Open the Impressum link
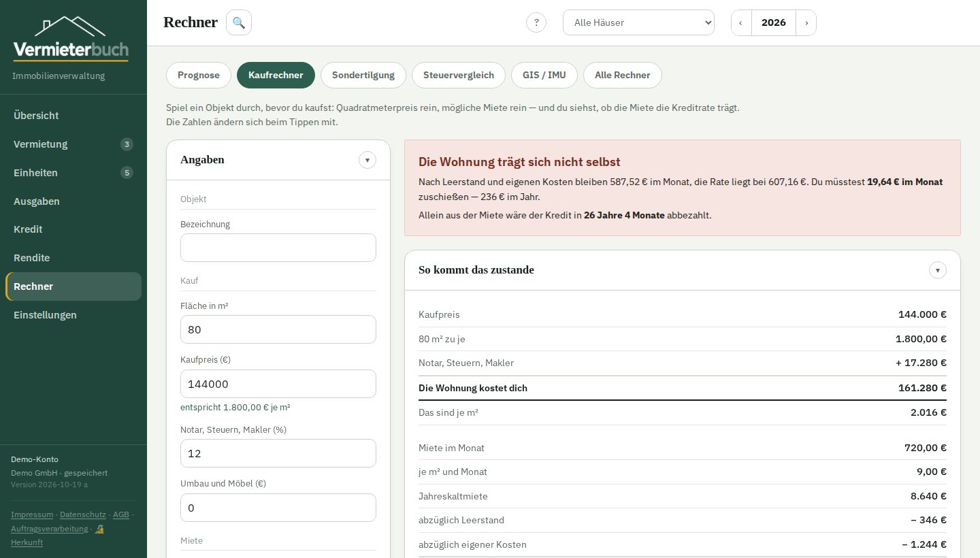The width and height of the screenshot is (980, 558). pos(32,514)
